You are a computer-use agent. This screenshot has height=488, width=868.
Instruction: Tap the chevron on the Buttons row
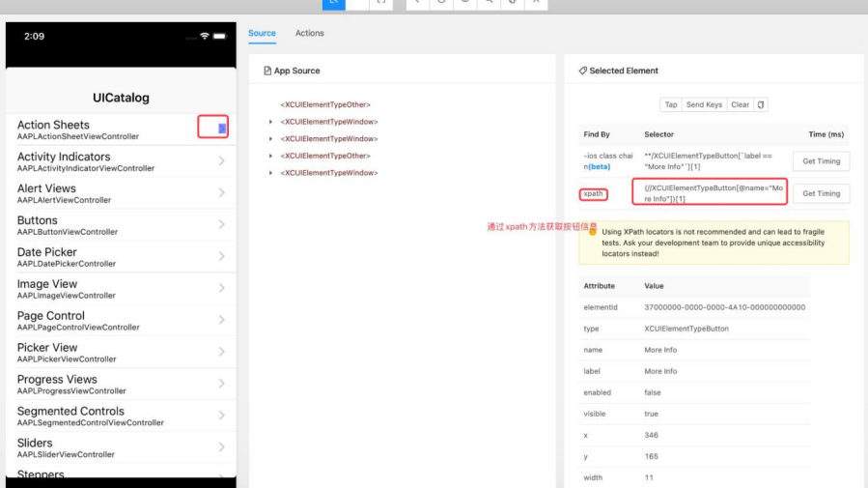(221, 224)
